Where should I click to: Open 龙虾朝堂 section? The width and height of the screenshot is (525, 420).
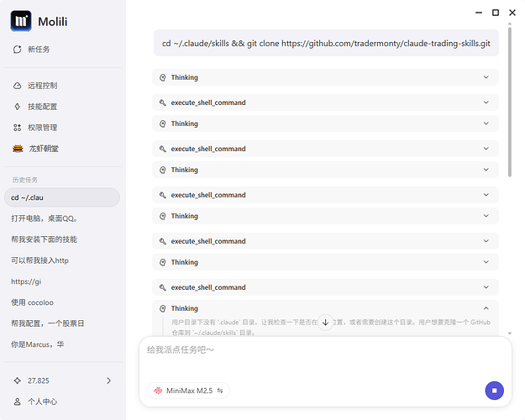[35, 149]
